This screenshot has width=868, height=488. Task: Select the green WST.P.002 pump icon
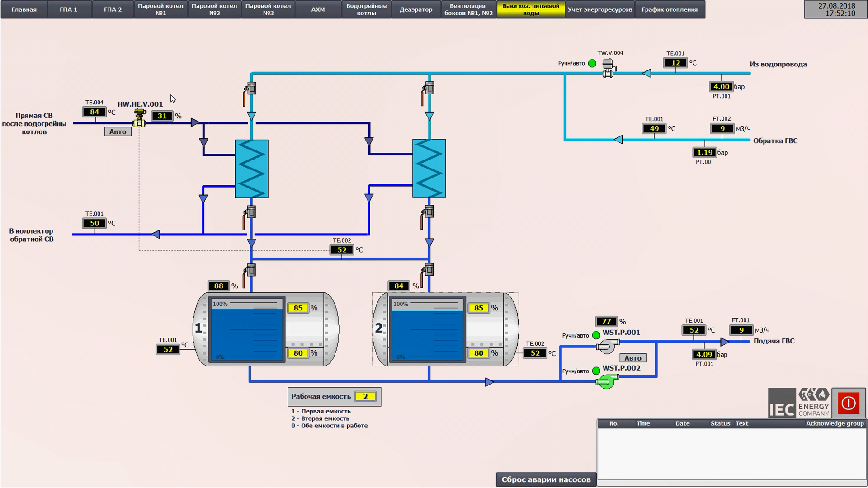pos(607,382)
